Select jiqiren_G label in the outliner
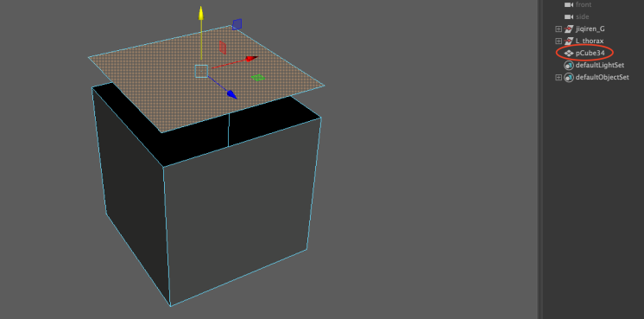Image resolution: width=644 pixels, height=319 pixels. click(590, 29)
